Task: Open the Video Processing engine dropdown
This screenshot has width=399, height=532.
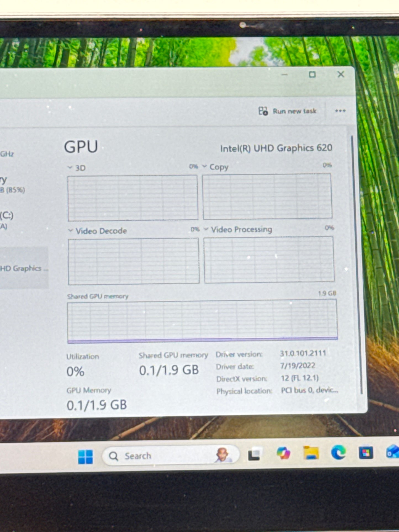Action: tap(206, 229)
